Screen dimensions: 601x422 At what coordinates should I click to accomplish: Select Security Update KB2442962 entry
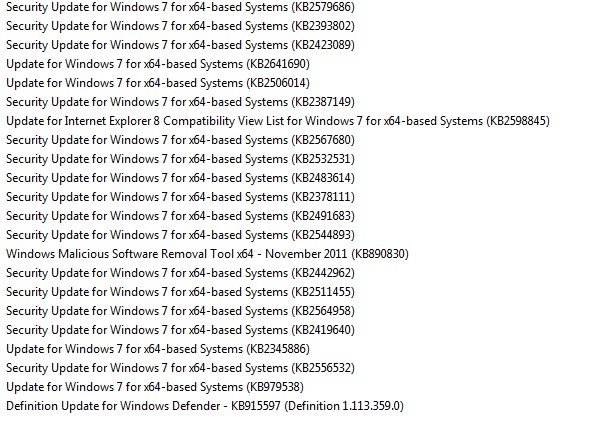(x=180, y=273)
